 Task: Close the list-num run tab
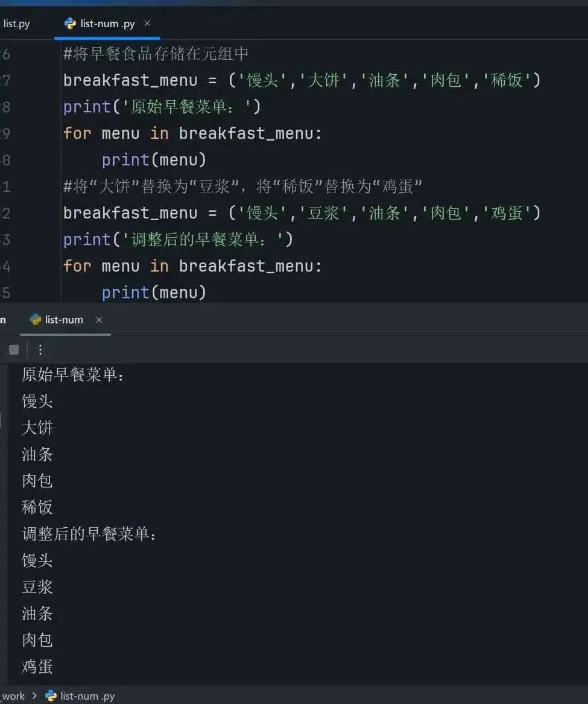tap(99, 320)
